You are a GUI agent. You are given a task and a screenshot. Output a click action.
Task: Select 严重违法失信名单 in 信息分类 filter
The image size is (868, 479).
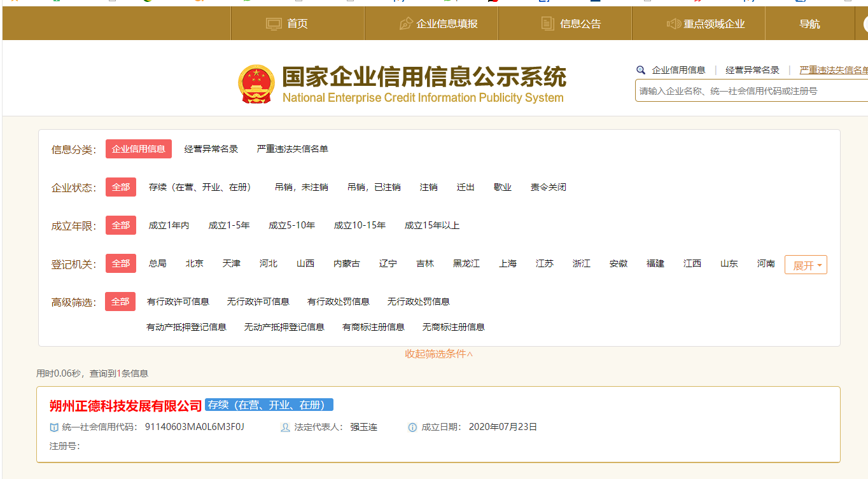(x=293, y=149)
